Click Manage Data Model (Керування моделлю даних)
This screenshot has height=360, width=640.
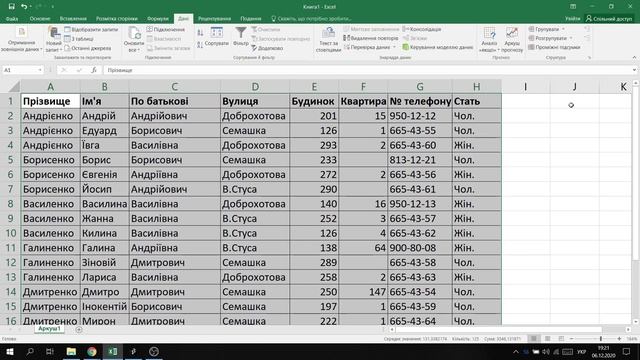pyautogui.click(x=438, y=47)
